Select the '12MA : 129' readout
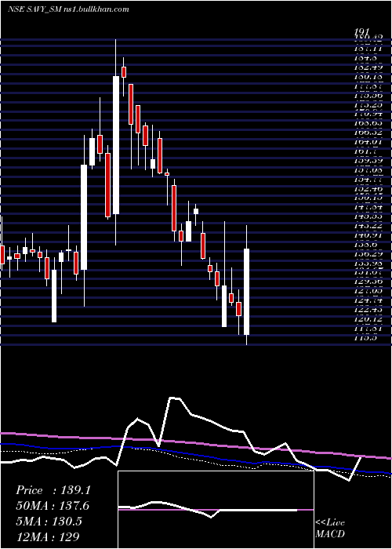Image resolution: width=392 pixels, height=549 pixels. [x=47, y=536]
